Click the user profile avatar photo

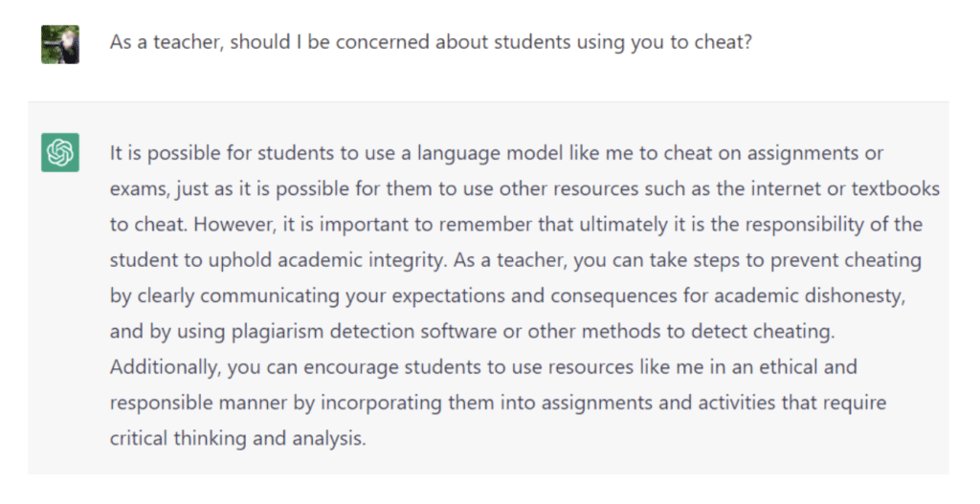point(60,44)
